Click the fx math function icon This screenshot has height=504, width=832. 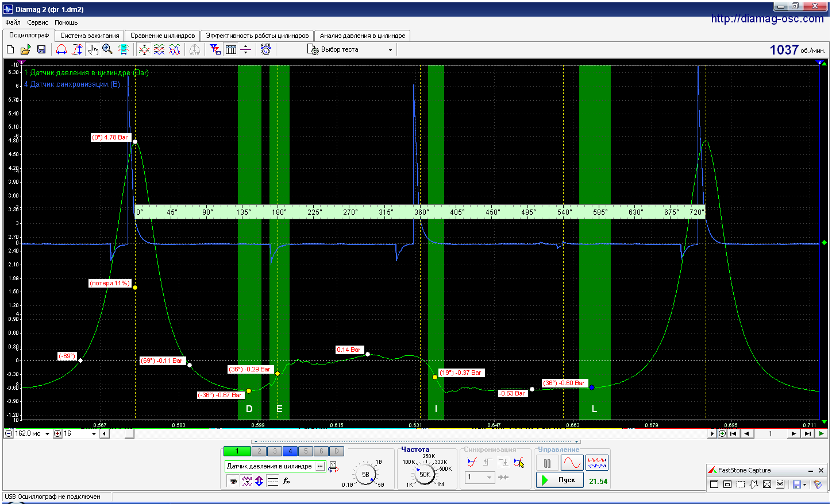click(x=286, y=481)
